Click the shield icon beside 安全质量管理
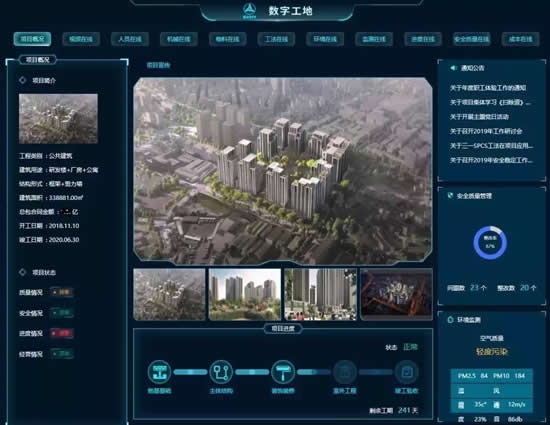This screenshot has width=550, height=425. pyautogui.click(x=450, y=195)
